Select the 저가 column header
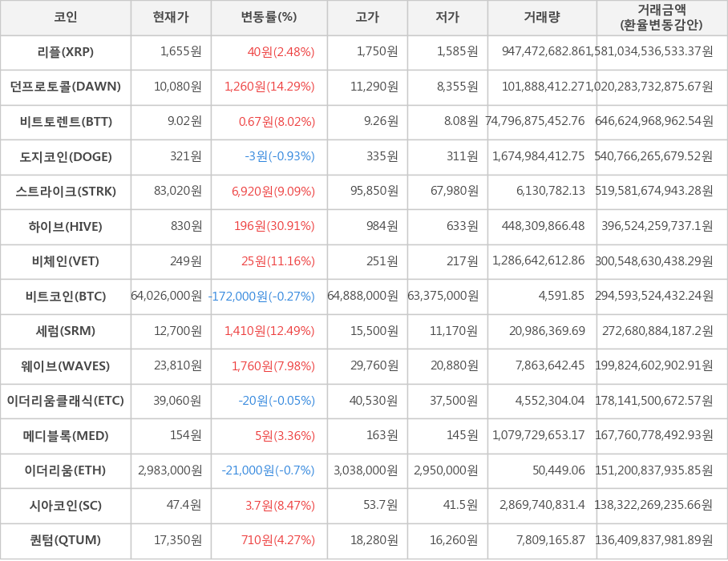The width and height of the screenshot is (728, 561). (447, 18)
